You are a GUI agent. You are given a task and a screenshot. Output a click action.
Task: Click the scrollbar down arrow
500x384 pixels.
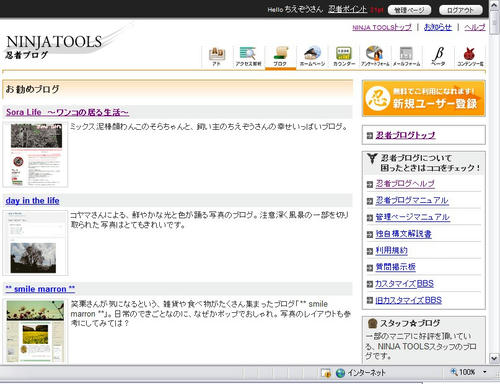pyautogui.click(x=494, y=358)
